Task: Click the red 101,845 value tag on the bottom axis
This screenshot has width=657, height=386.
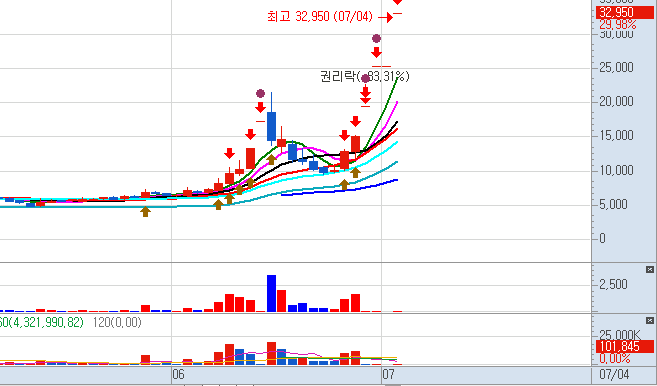Action: [624, 346]
